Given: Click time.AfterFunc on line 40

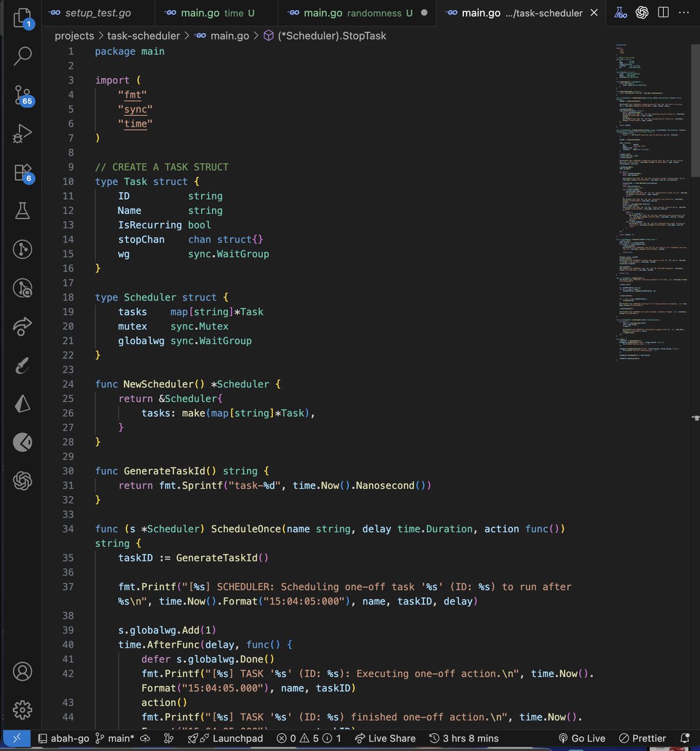Looking at the screenshot, I should pos(159,644).
